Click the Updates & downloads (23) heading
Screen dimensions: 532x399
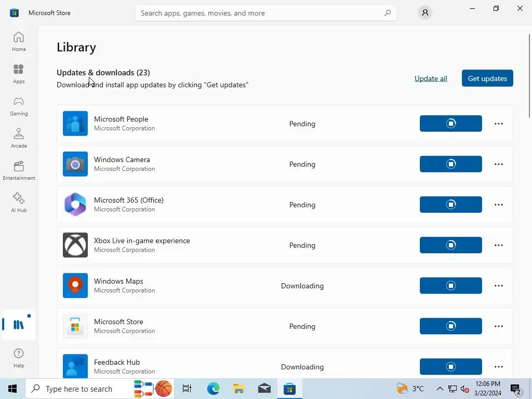(103, 73)
